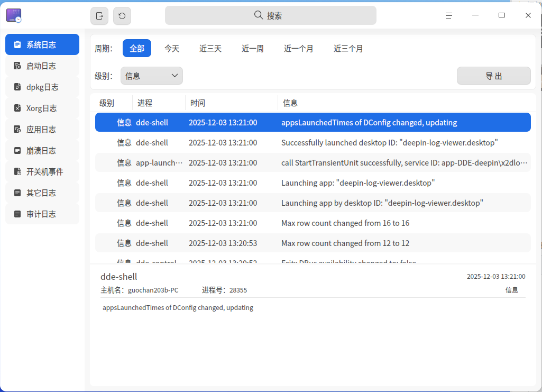Open dpkg日志 in the sidebar

(42, 87)
